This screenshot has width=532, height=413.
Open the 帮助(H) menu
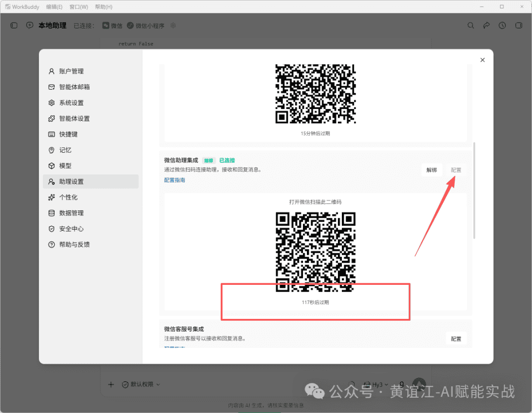coord(103,7)
